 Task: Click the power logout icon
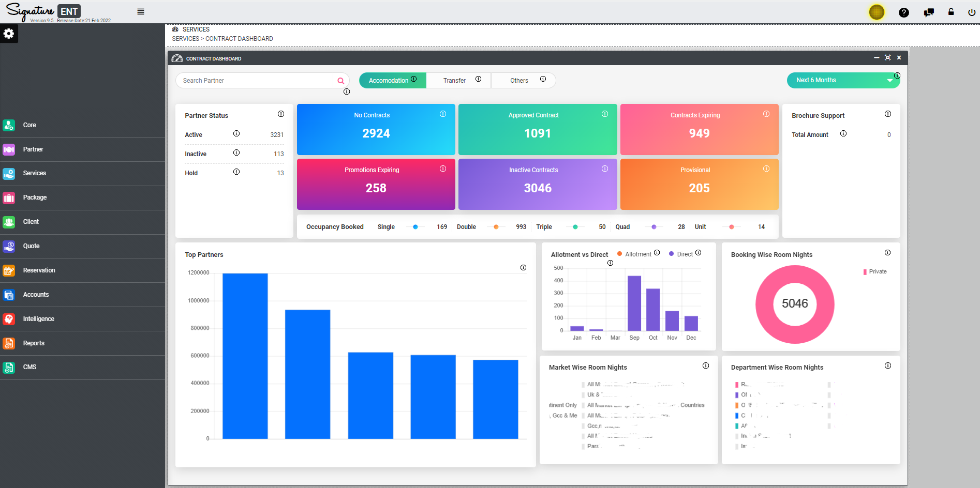coord(971,12)
